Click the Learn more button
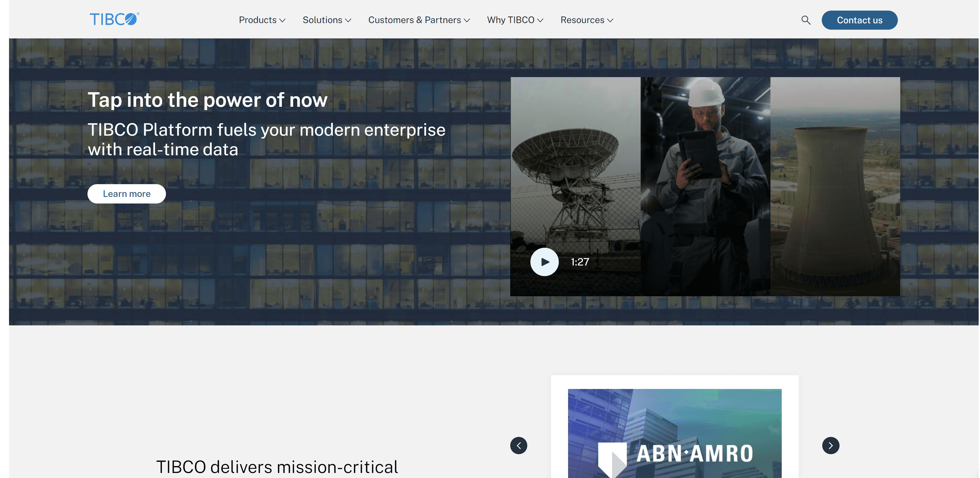 [x=127, y=194]
